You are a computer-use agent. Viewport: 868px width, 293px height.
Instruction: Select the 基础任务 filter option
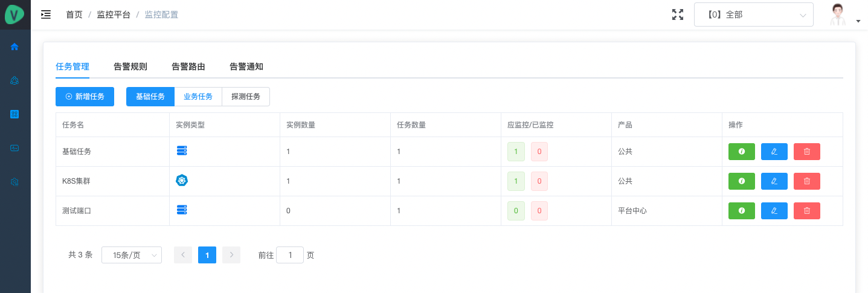tap(150, 97)
